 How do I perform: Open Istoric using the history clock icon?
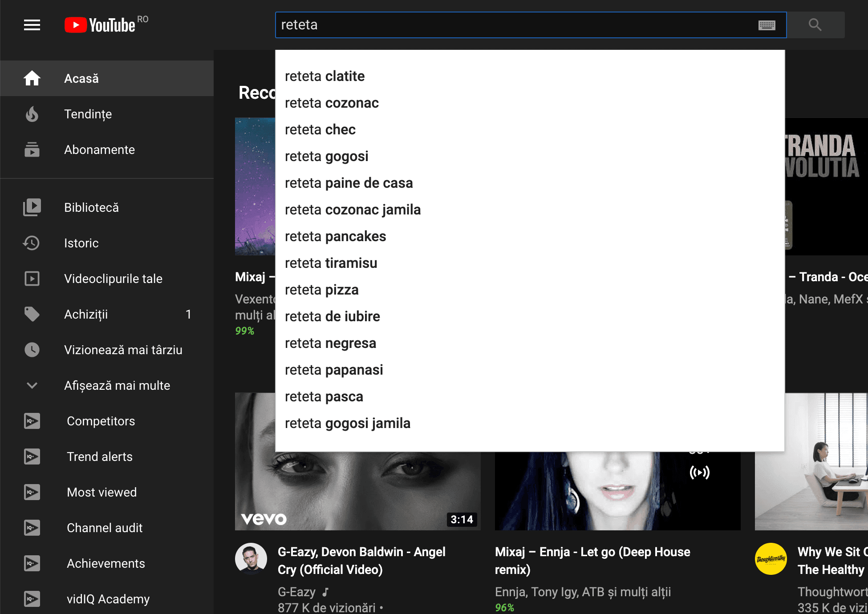(x=32, y=243)
